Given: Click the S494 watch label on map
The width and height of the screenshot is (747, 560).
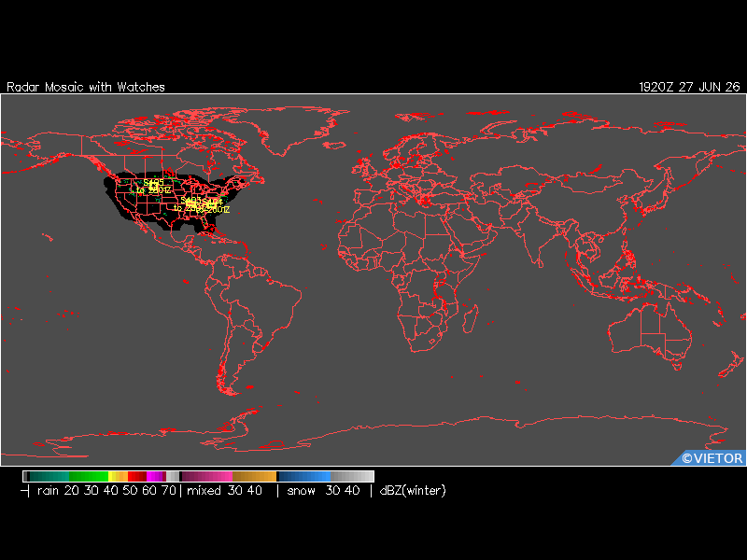Looking at the screenshot, I should pyautogui.click(x=213, y=202).
